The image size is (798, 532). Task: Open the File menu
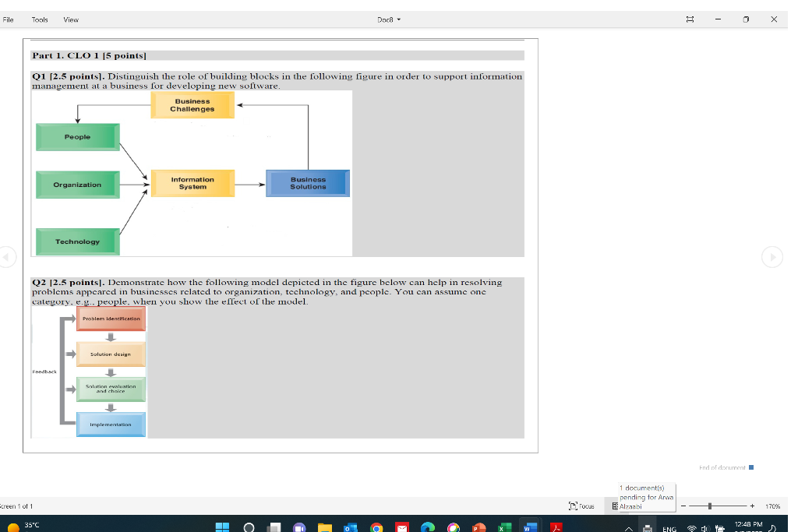pyautogui.click(x=8, y=19)
